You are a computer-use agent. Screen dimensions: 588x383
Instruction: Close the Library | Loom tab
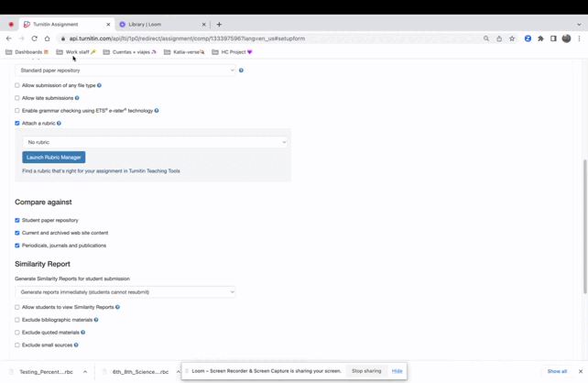[x=204, y=25]
